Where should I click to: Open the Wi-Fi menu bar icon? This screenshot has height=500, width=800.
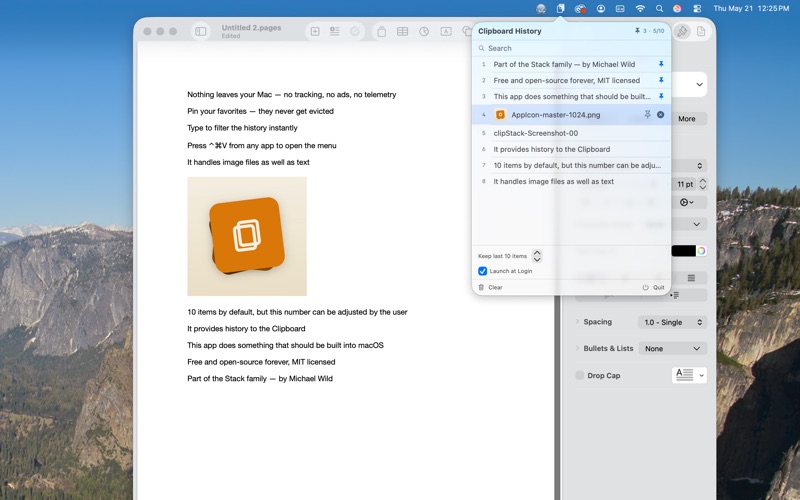coord(640,8)
